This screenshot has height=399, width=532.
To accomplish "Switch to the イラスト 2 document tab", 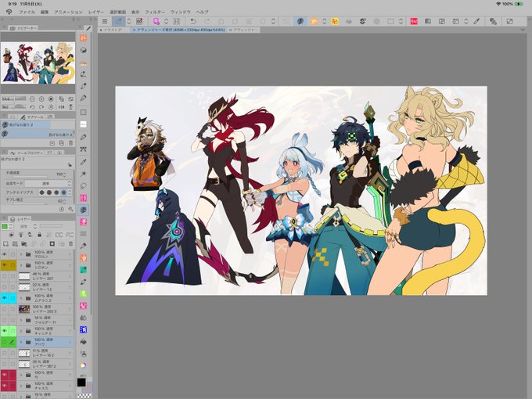I will (113, 30).
